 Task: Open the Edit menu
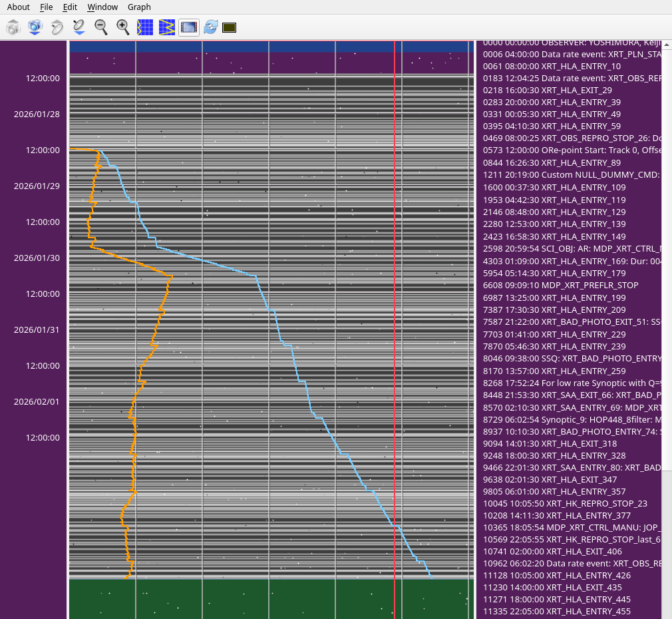pyautogui.click(x=70, y=7)
